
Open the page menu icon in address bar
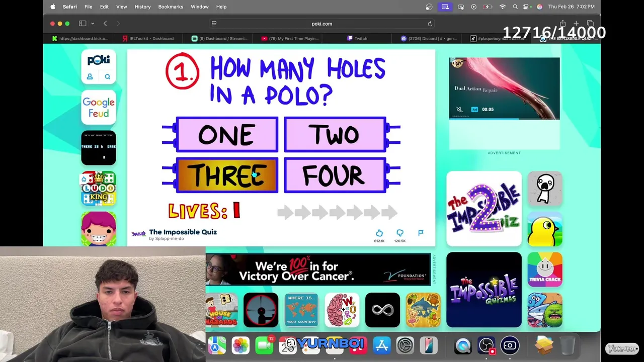pos(214,24)
